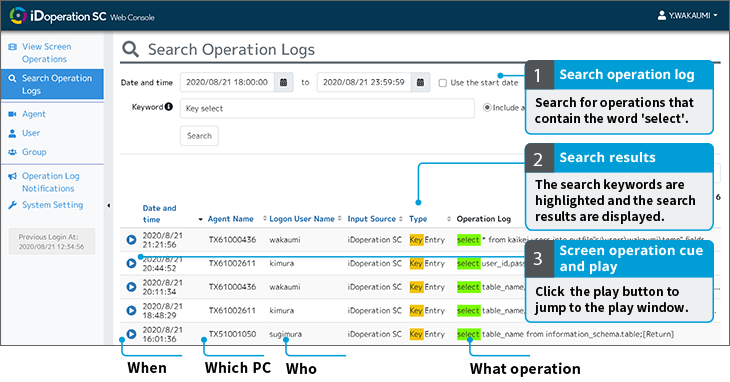Collapse the sidebar using the arrow handle
The width and height of the screenshot is (730, 382).
[108, 205]
